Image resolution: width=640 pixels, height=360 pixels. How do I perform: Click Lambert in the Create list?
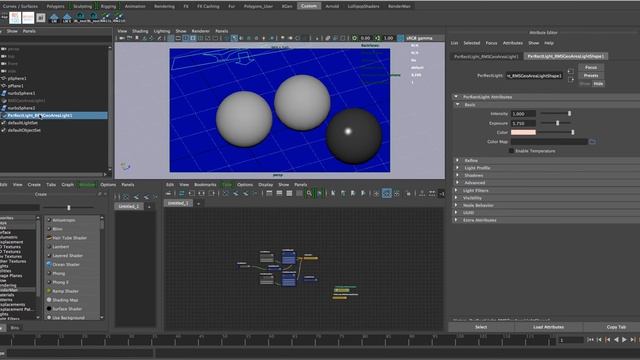[x=60, y=247]
